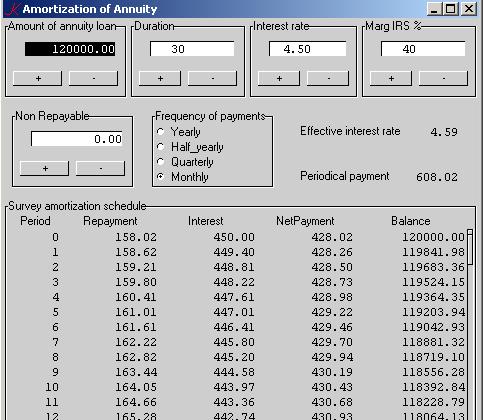Click balance value 119203.94

433,312
